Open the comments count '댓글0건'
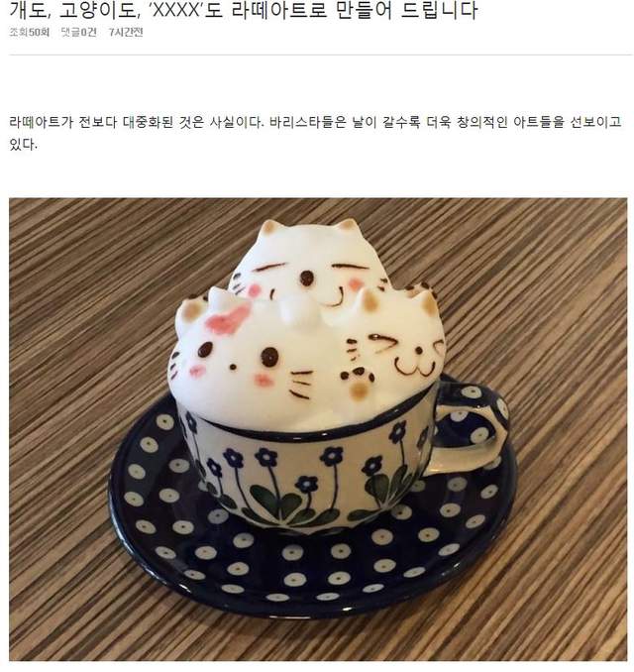This screenshot has width=634, height=672. point(79,32)
